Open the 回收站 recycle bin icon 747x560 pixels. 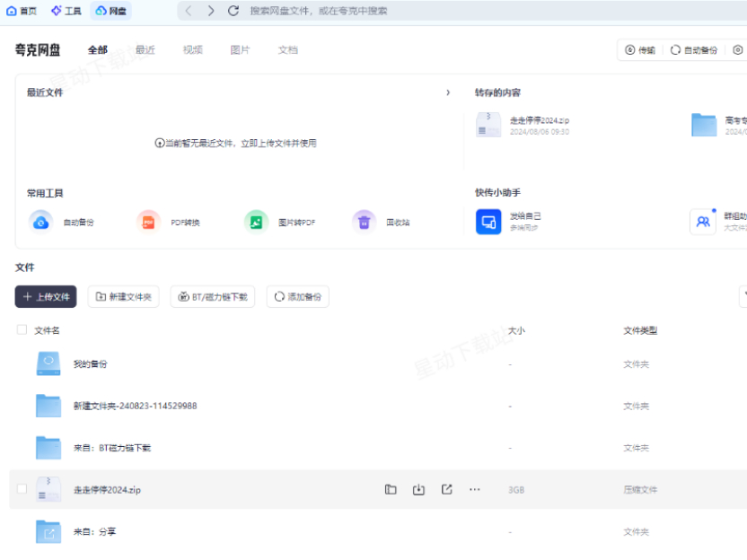364,222
